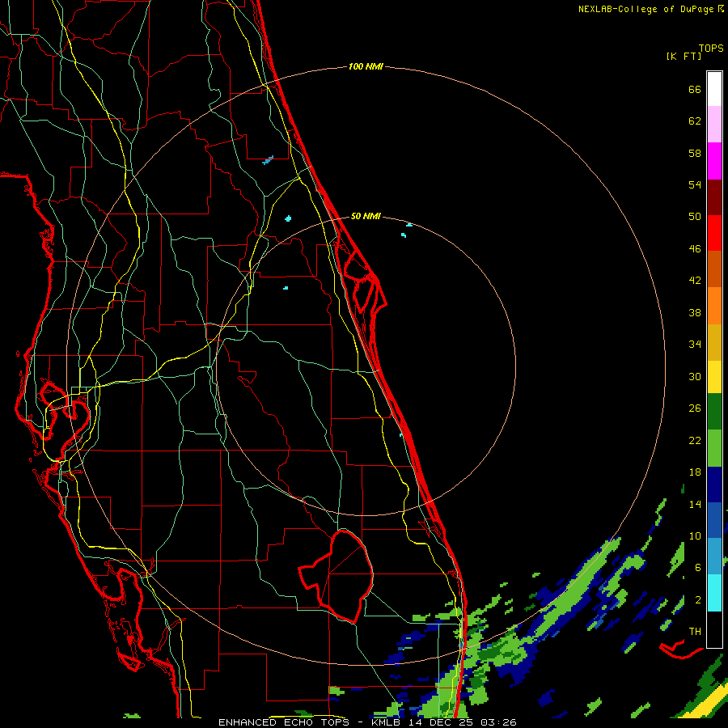This screenshot has width=728, height=728.
Task: Click the orange band between 38 and 42
Action: click(x=714, y=306)
